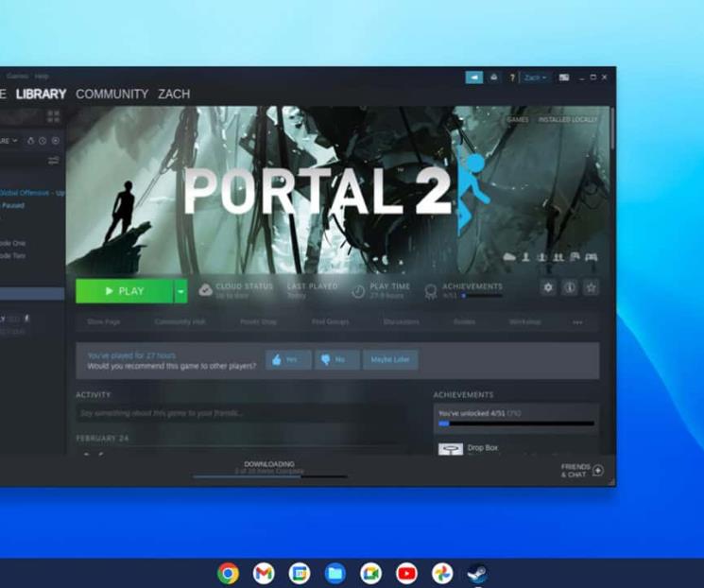The height and width of the screenshot is (588, 704).
Task: Select Maybe Later on recommendation prompt
Action: point(390,359)
